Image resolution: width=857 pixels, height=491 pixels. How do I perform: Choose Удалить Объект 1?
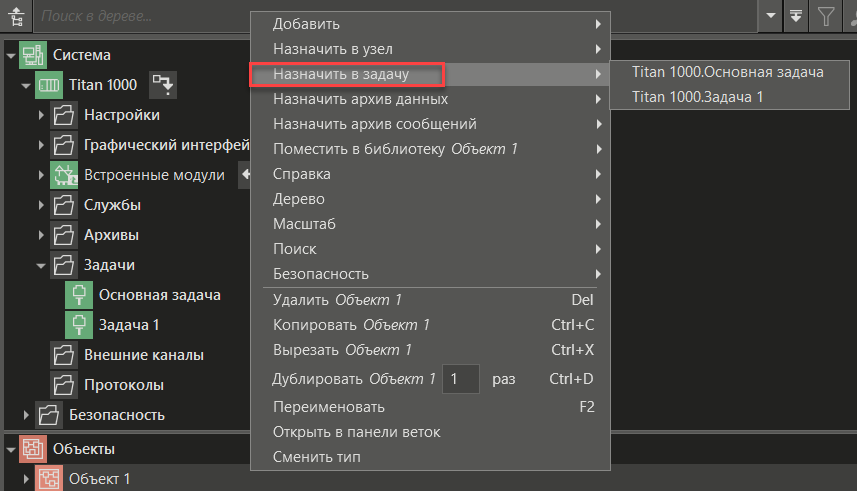point(430,300)
